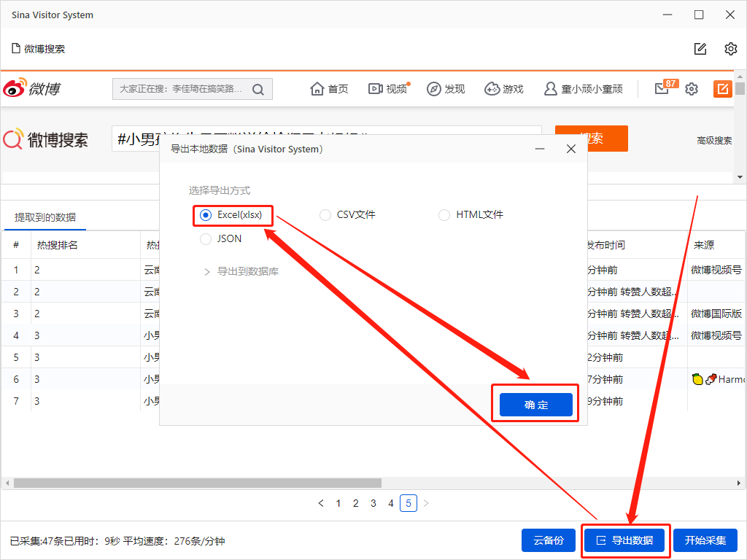This screenshot has width=747, height=560.
Task: Open the app settings gear at top right
Action: tap(731, 49)
